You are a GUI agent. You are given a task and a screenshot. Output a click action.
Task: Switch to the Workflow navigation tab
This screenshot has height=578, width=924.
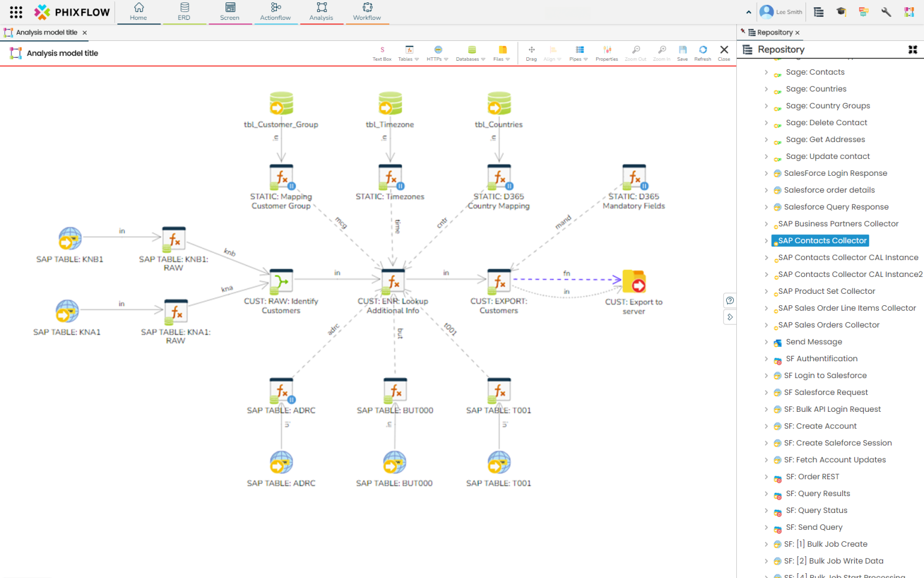(367, 12)
